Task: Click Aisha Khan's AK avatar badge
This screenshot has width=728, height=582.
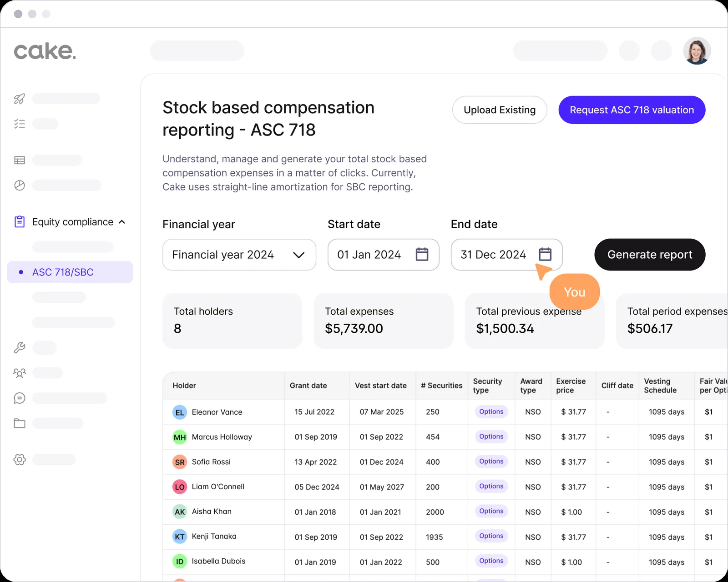Action: (x=180, y=512)
